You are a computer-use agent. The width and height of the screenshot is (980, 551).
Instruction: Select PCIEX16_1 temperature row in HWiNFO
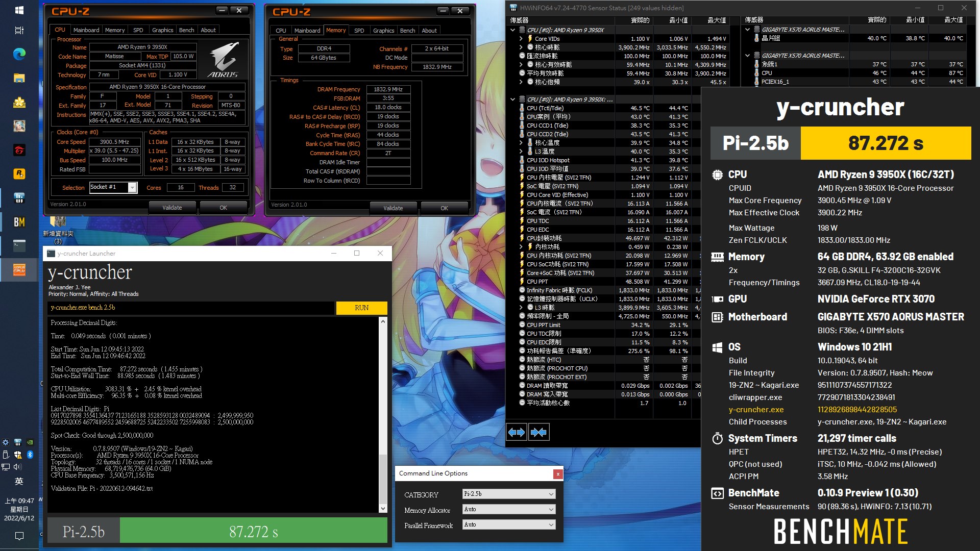coord(859,82)
